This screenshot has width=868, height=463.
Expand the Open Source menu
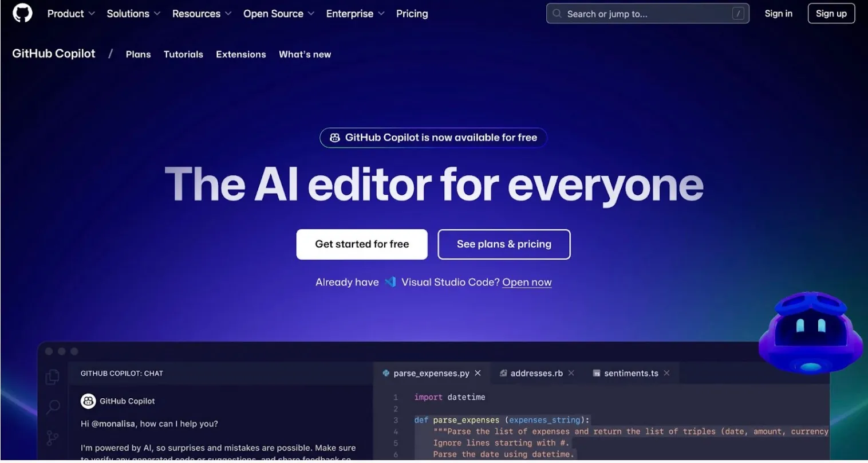pos(279,14)
